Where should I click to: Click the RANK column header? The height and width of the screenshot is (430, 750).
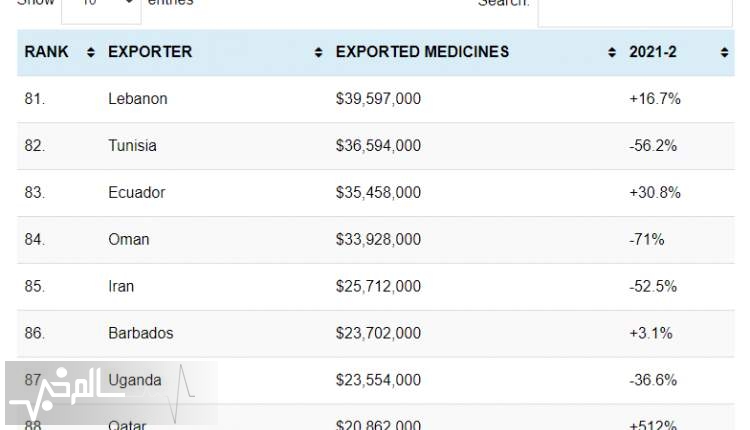click(x=46, y=52)
